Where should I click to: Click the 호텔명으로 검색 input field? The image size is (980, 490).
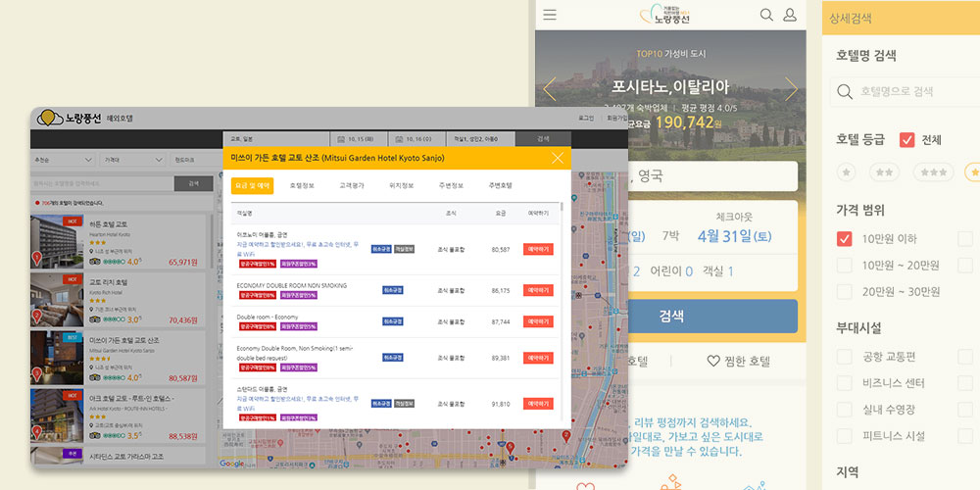pyautogui.click(x=905, y=92)
